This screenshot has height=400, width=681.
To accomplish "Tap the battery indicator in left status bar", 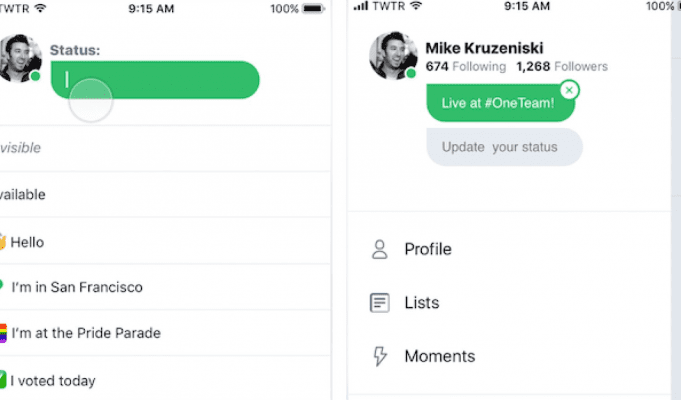I will (x=313, y=9).
